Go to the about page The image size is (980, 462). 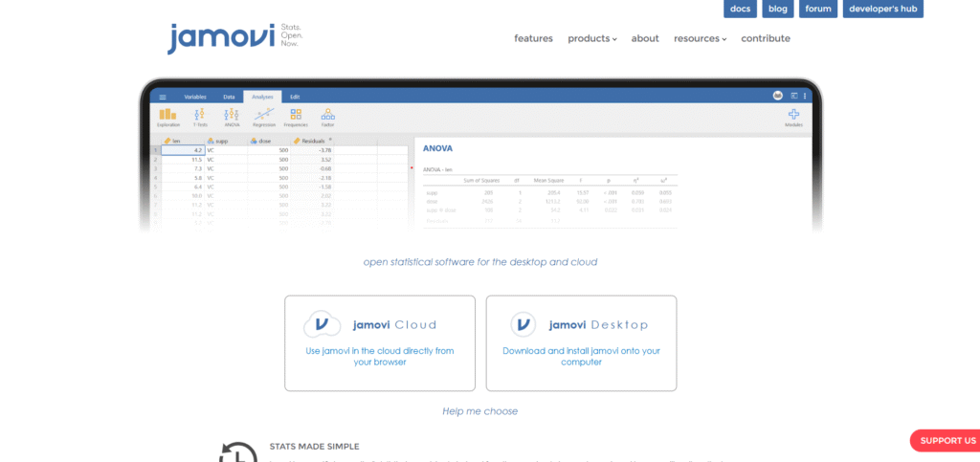pos(645,38)
